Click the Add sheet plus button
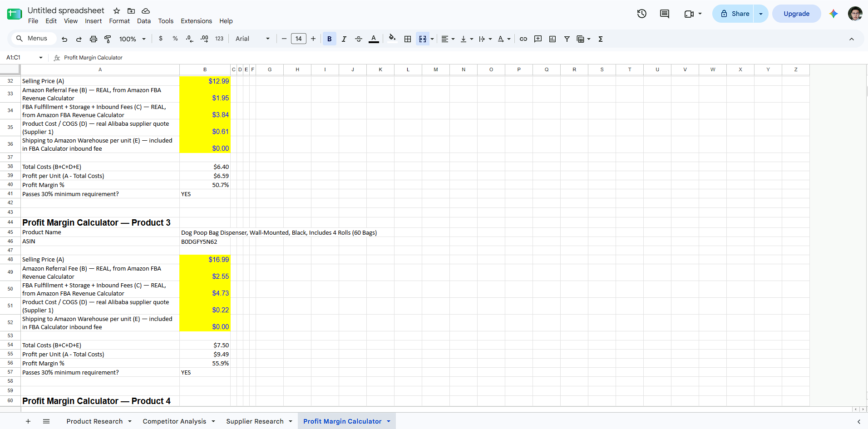868x429 pixels. 28,421
